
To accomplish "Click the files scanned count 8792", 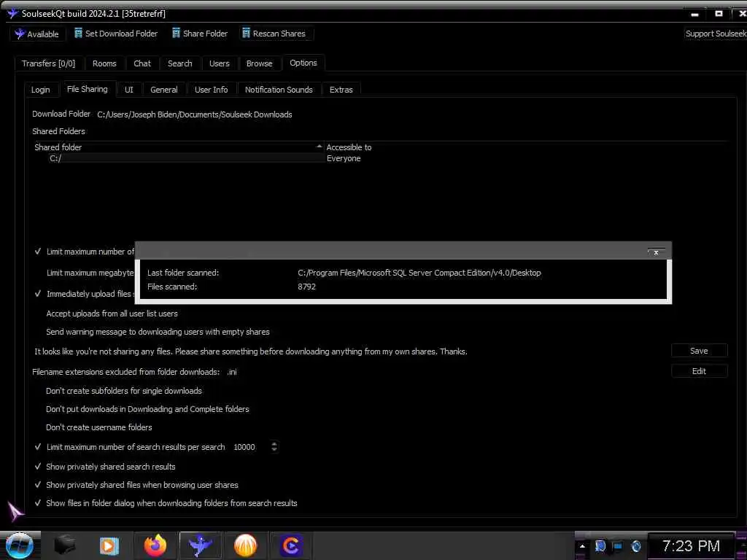I will 307,287.
